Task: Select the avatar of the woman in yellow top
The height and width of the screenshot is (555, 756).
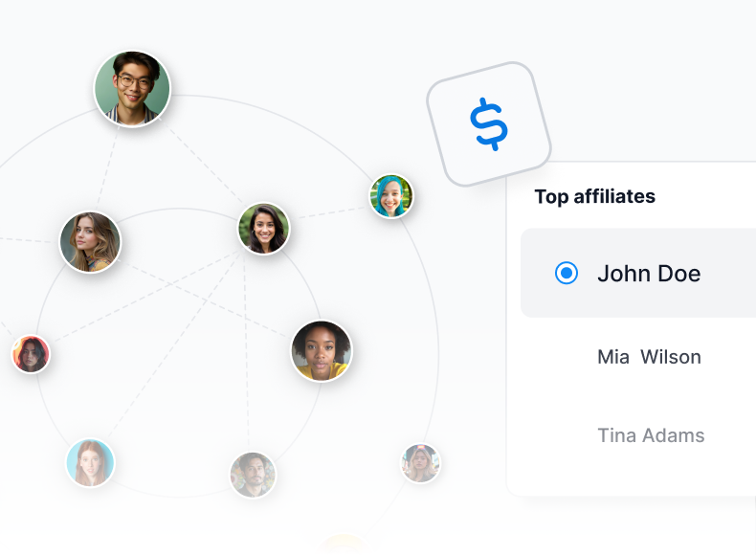Action: pos(322,350)
